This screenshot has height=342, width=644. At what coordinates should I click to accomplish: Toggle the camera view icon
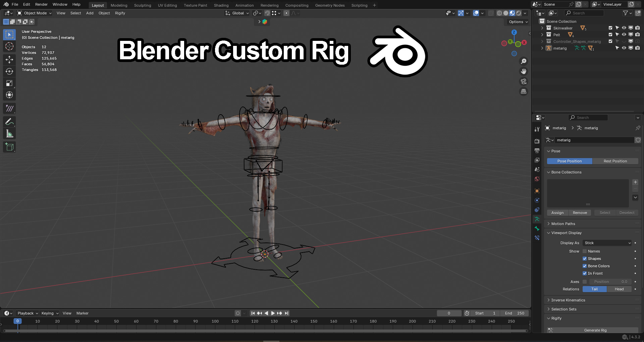click(x=524, y=81)
